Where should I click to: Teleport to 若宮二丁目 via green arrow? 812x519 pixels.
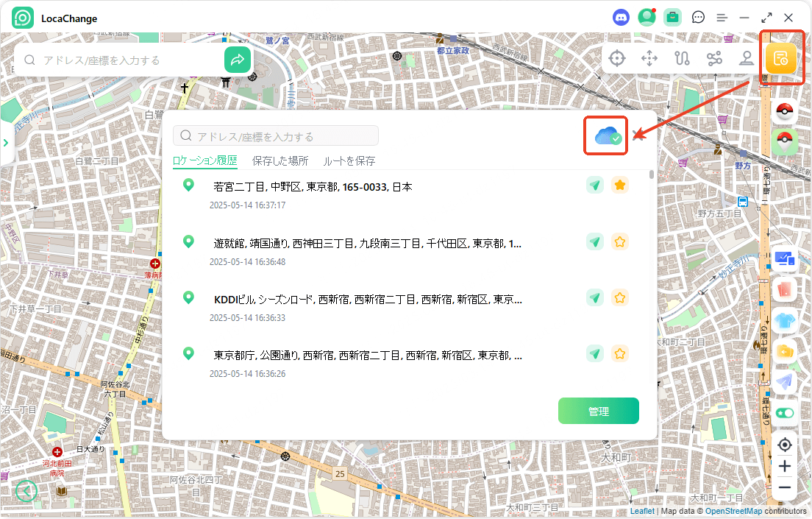pyautogui.click(x=595, y=185)
